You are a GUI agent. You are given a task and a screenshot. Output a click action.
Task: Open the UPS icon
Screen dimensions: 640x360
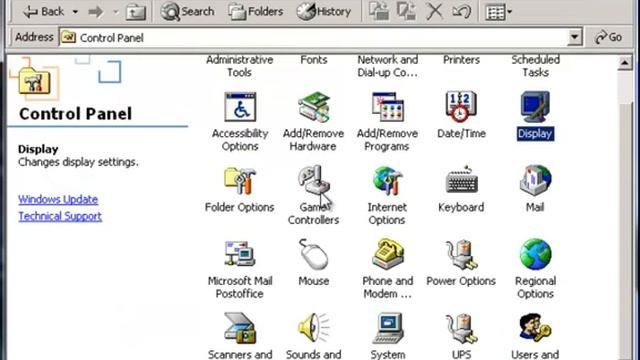(x=461, y=328)
